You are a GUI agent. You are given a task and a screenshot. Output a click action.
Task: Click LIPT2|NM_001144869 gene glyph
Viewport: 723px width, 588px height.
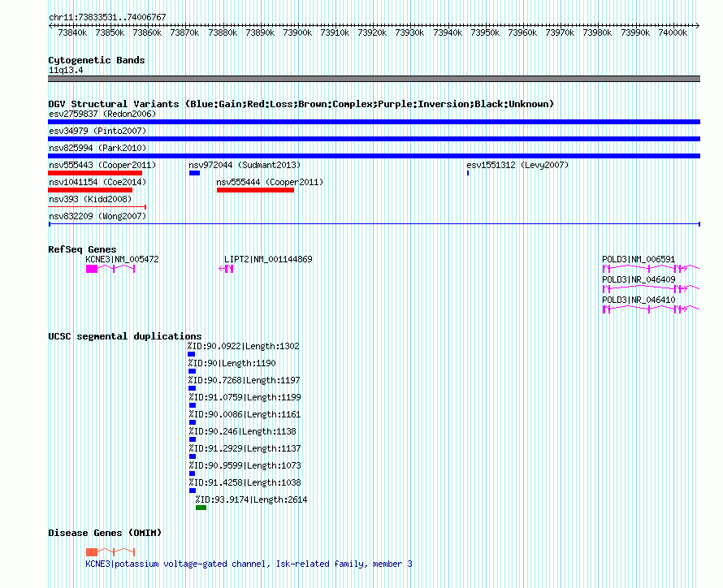coord(226,269)
